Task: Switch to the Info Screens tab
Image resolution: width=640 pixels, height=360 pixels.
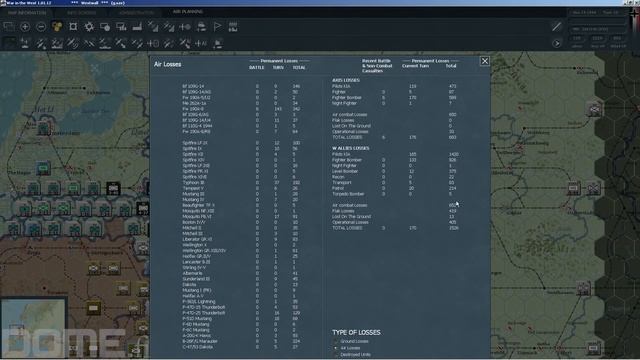Action: click(x=81, y=13)
